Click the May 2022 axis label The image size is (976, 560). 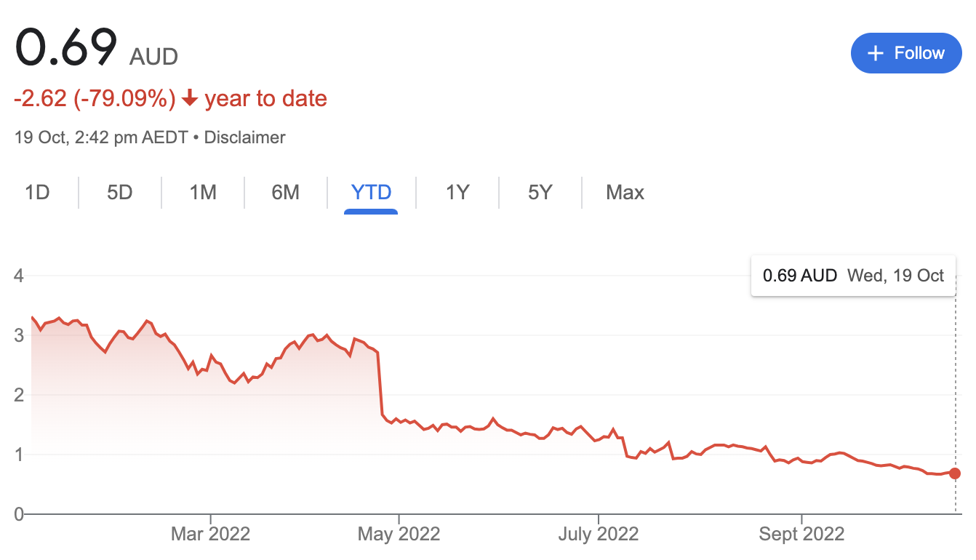click(x=399, y=535)
